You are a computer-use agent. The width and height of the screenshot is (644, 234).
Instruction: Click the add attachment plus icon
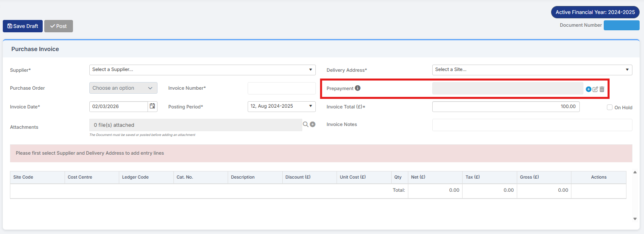pyautogui.click(x=313, y=124)
